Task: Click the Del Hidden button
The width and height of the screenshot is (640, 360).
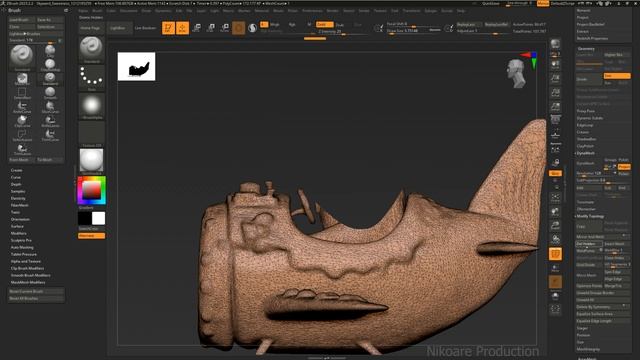Action: [x=589, y=244]
